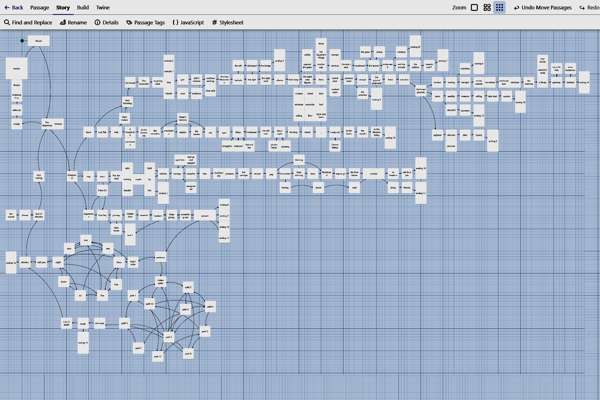The image size is (600, 400).
Task: Click the story start rocket marker
Action: click(x=23, y=41)
